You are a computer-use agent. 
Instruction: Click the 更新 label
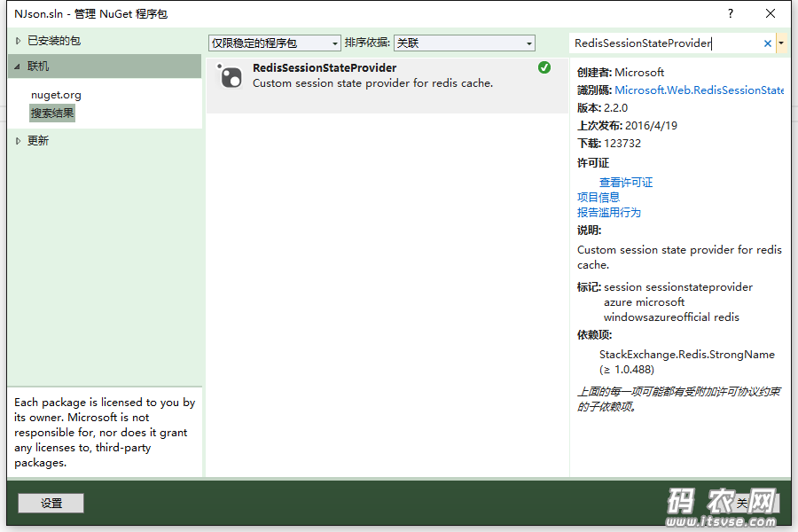pos(38,141)
